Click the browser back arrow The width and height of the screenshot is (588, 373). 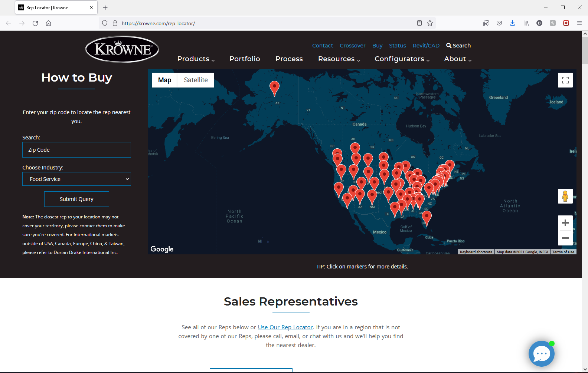(9, 23)
